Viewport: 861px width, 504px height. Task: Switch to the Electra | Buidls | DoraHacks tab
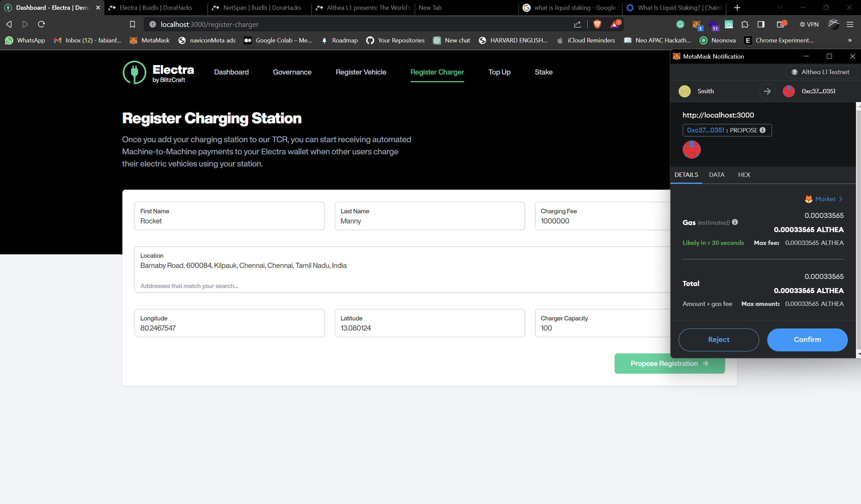155,7
